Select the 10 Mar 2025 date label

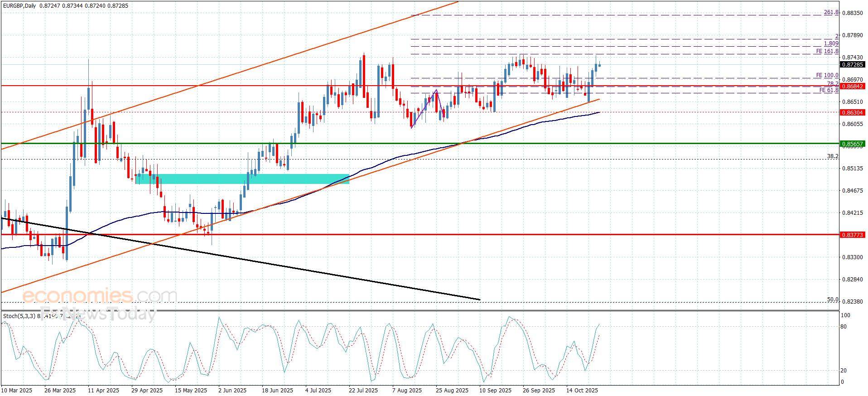click(x=17, y=390)
